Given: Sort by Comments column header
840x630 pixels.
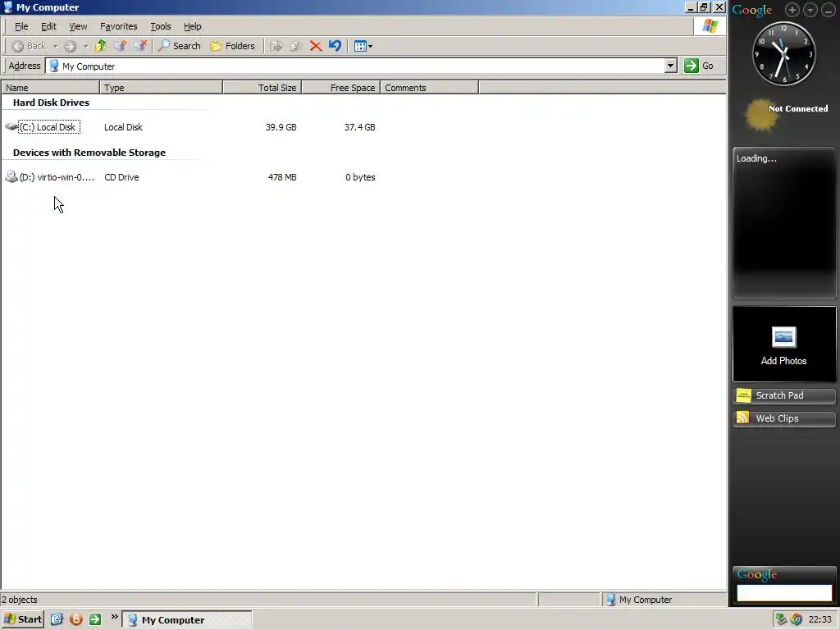Looking at the screenshot, I should coord(429,87).
